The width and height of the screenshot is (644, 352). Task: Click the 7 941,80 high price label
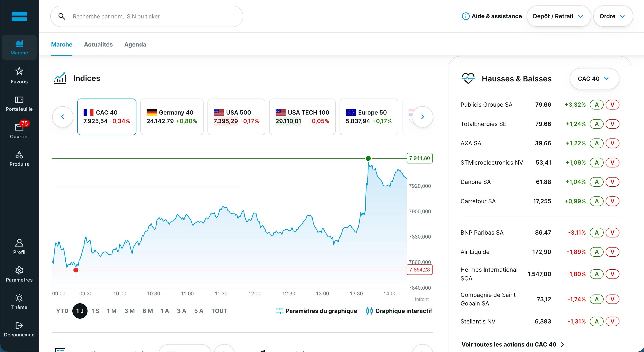(x=420, y=158)
